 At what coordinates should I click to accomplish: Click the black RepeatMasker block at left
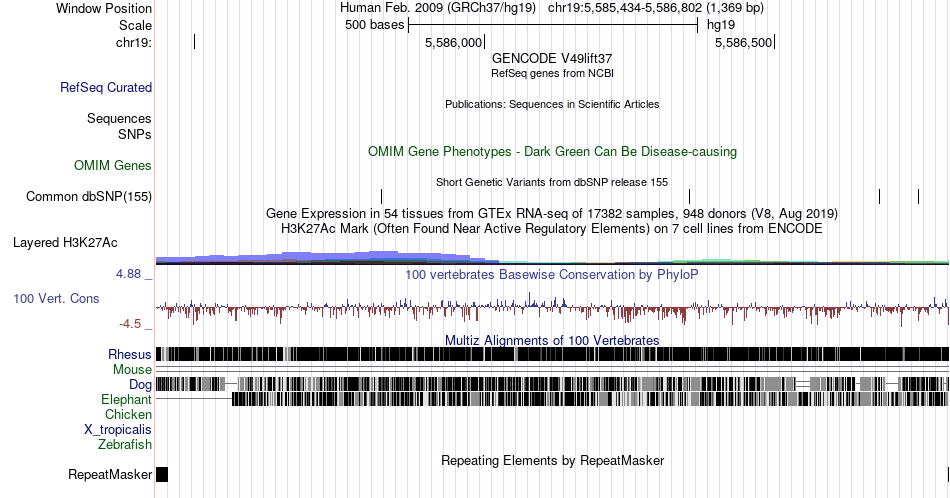pos(162,474)
